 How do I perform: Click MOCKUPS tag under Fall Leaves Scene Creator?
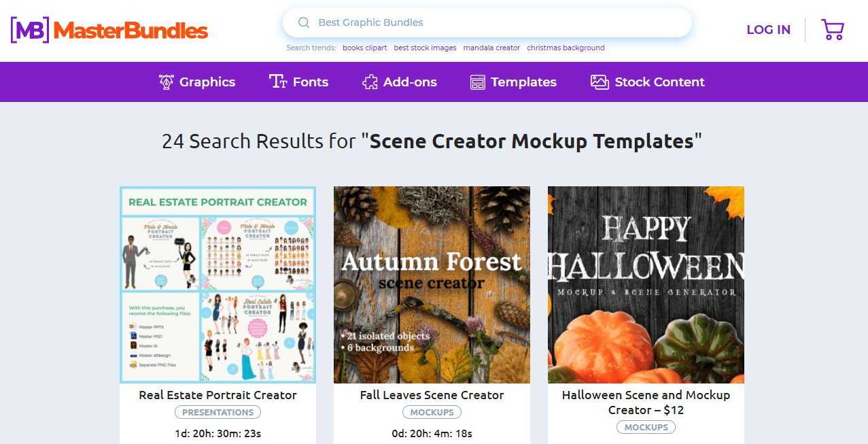(432, 412)
